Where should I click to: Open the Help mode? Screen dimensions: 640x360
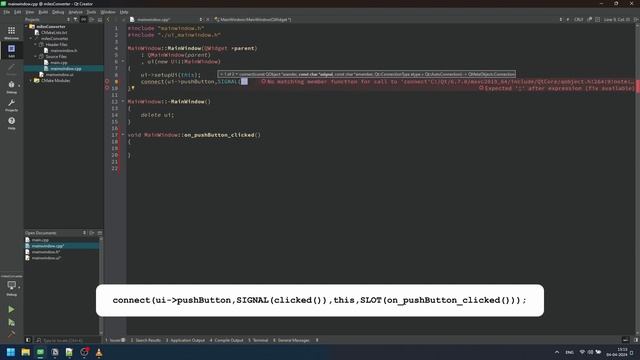pos(11,122)
